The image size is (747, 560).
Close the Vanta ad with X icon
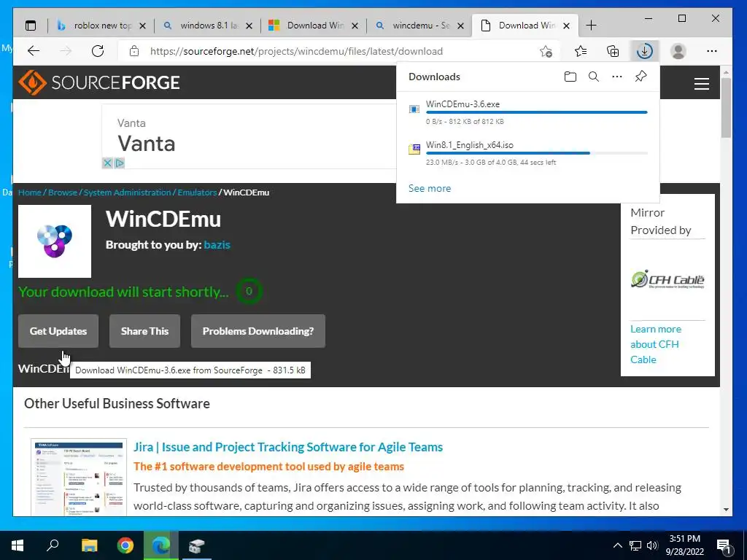(x=107, y=163)
